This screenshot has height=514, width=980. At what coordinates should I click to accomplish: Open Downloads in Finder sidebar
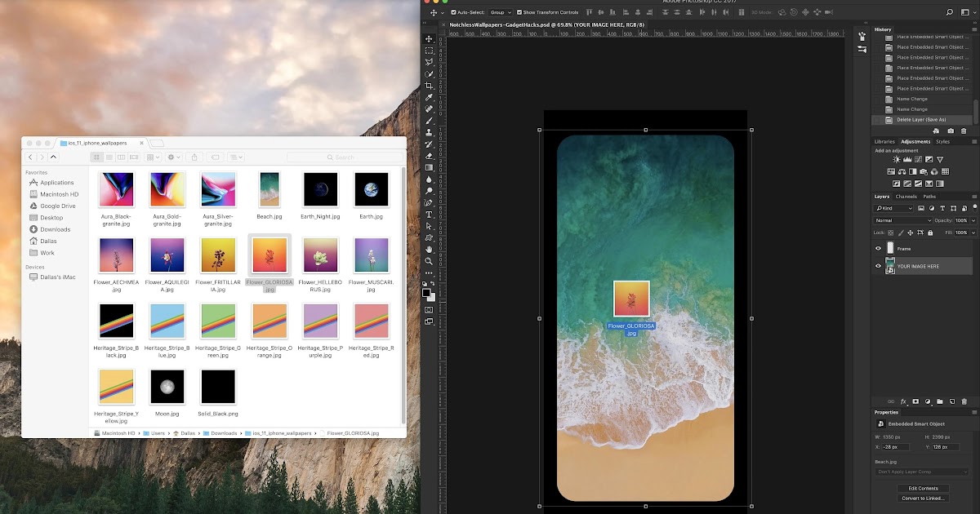coord(55,229)
